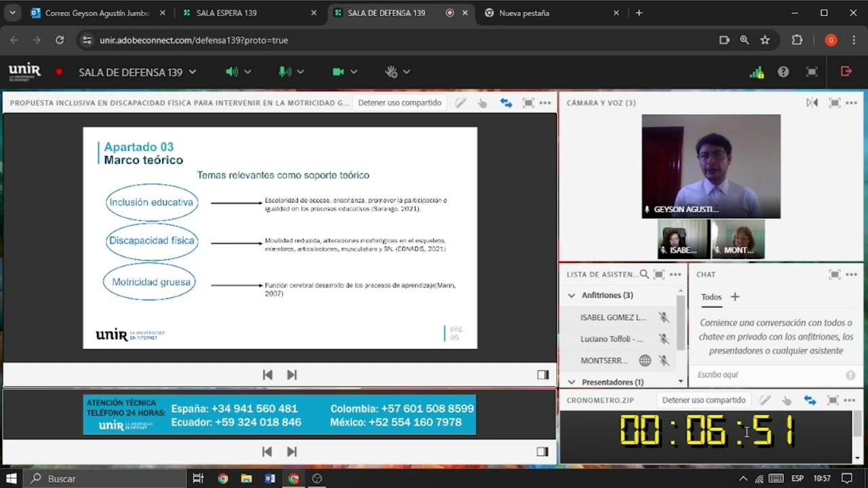This screenshot has width=868, height=488.
Task: Collapse the Presentadores (1) group
Action: pyautogui.click(x=571, y=382)
